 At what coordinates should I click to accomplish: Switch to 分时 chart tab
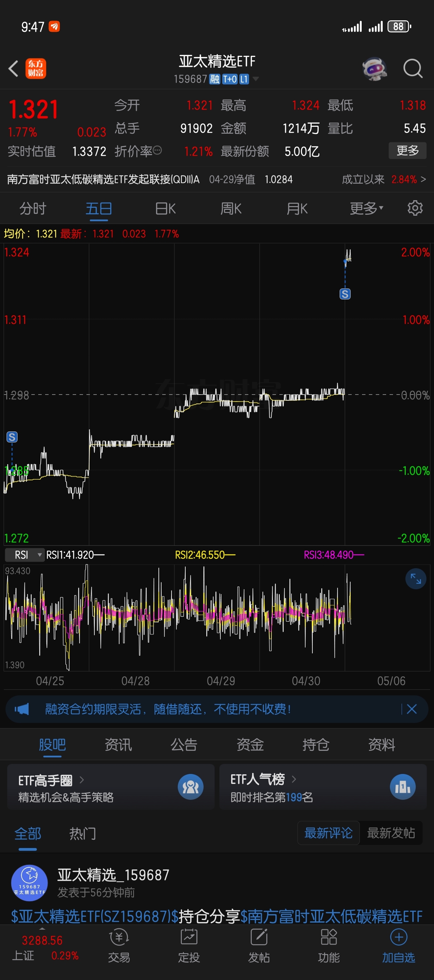tap(33, 208)
